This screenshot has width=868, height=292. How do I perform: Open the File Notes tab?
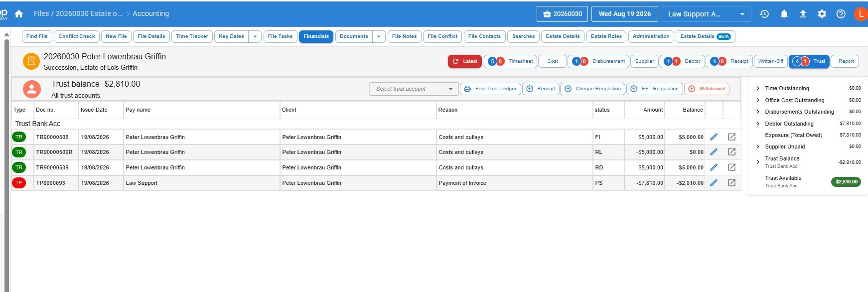click(404, 36)
